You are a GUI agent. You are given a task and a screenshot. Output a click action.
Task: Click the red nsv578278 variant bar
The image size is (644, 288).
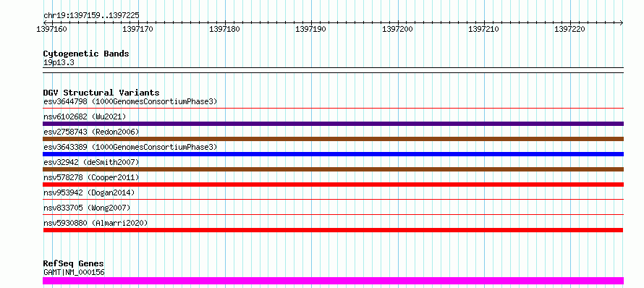[x=333, y=185]
